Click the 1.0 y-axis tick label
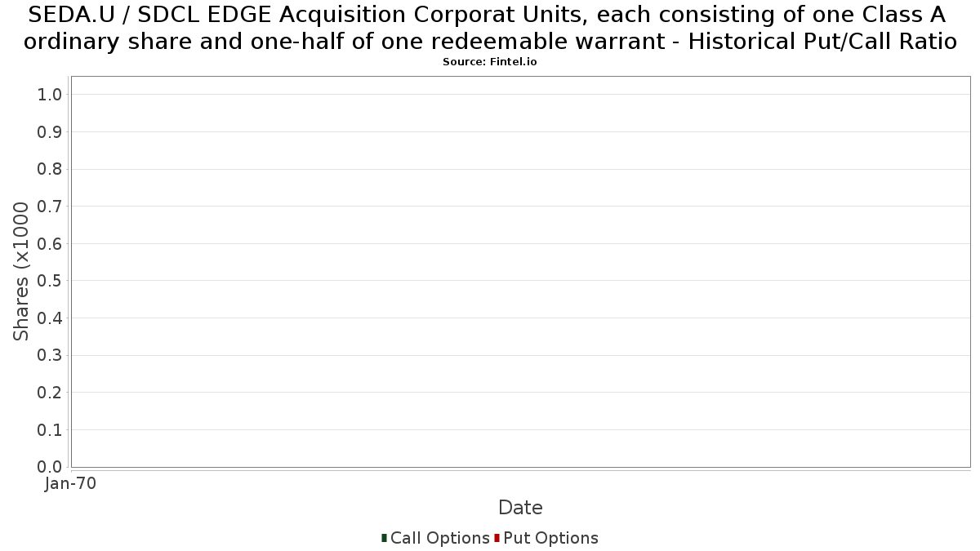Screen dimensions: 980x551 (x=50, y=95)
